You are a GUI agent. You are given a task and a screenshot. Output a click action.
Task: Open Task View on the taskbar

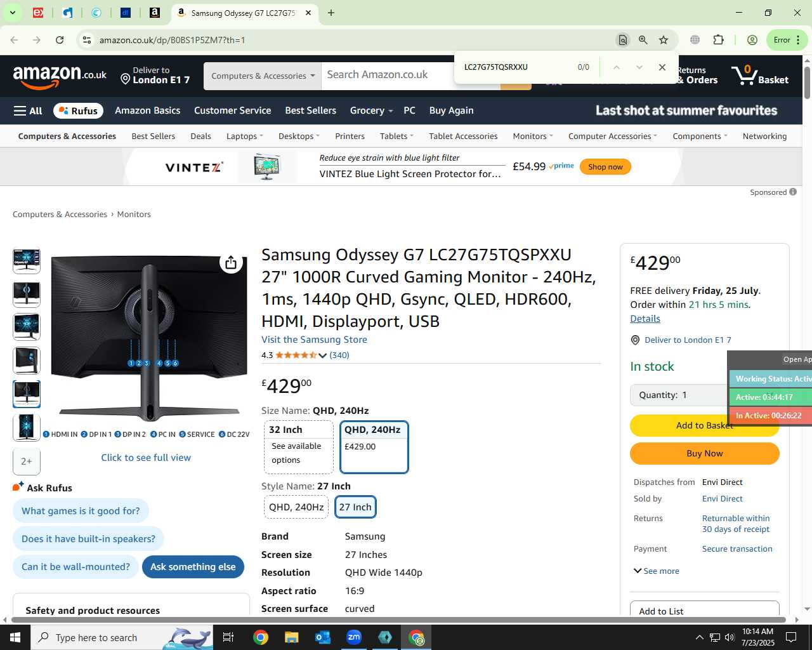[228, 637]
